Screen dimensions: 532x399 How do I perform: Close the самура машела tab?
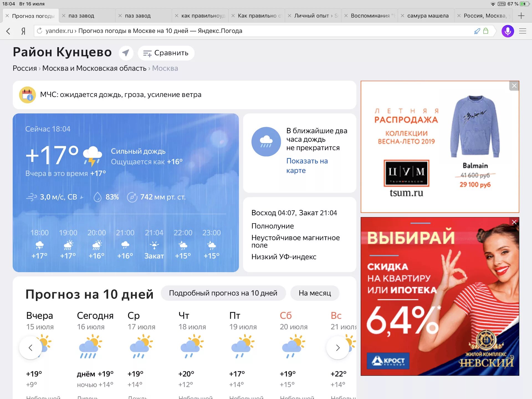(x=402, y=16)
